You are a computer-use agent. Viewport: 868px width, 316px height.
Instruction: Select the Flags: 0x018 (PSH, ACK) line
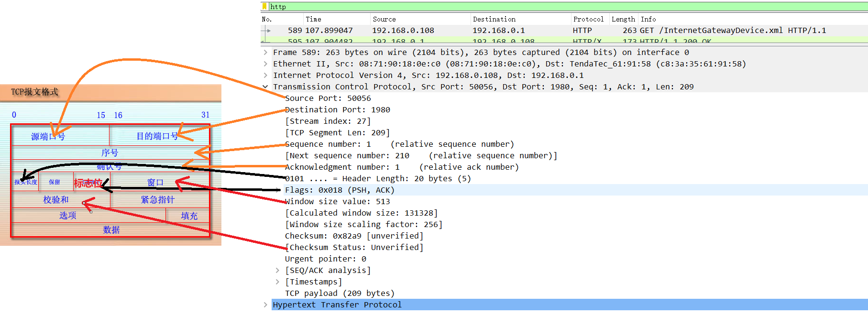(340, 190)
